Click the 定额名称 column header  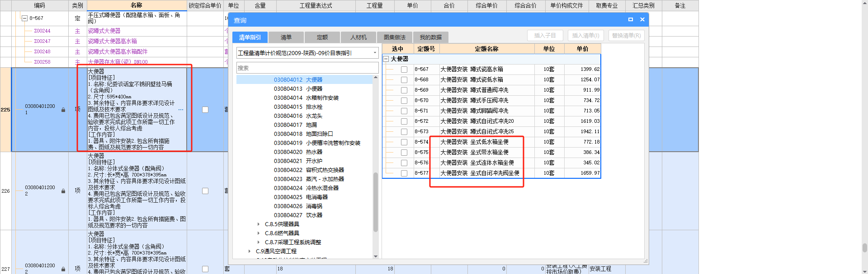click(486, 49)
